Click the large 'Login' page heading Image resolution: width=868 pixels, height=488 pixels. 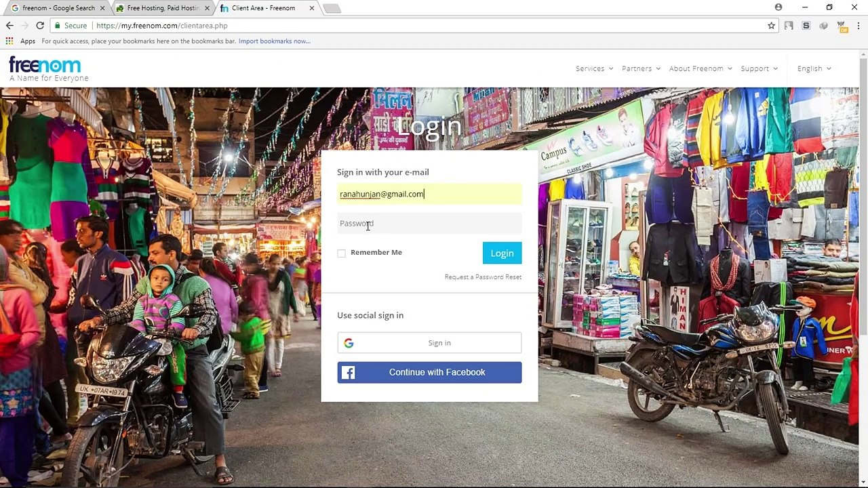coord(429,126)
